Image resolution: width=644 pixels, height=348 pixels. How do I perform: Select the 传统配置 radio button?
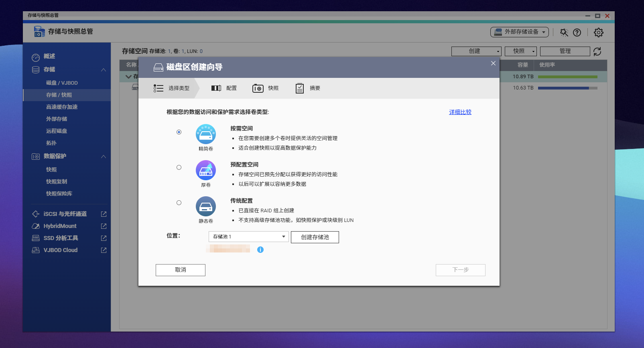(x=179, y=203)
